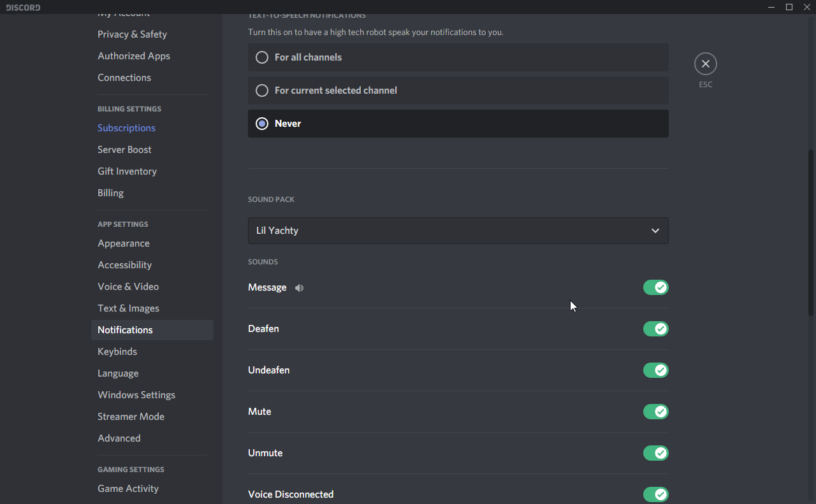The image size is (816, 504).
Task: Turn off the Deafen sound toggle
Action: tap(655, 329)
